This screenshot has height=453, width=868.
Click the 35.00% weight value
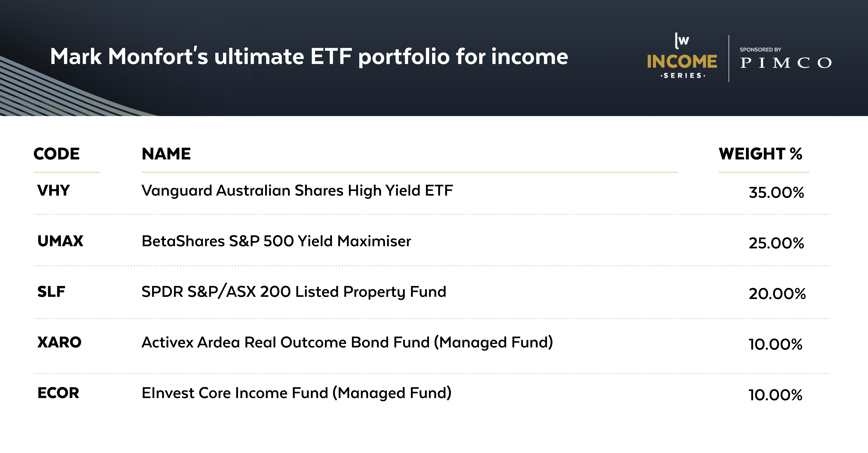click(776, 193)
